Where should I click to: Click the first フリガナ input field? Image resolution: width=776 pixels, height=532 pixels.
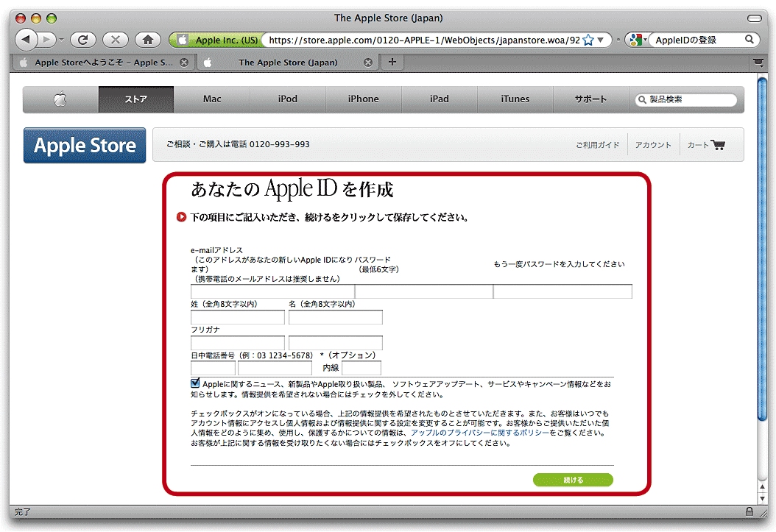pos(238,343)
